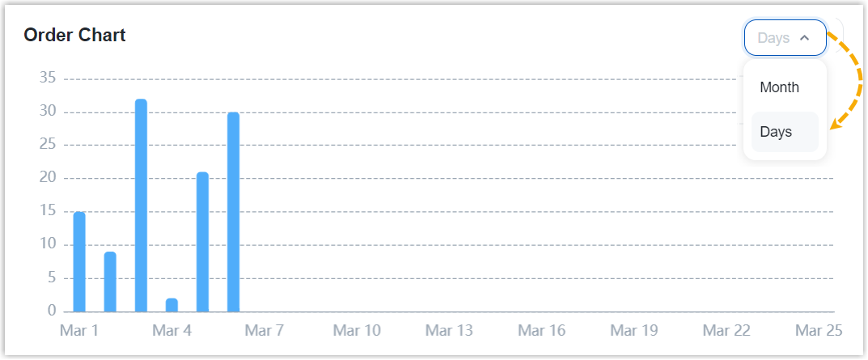Click the Mar 13 date label

[x=449, y=330]
